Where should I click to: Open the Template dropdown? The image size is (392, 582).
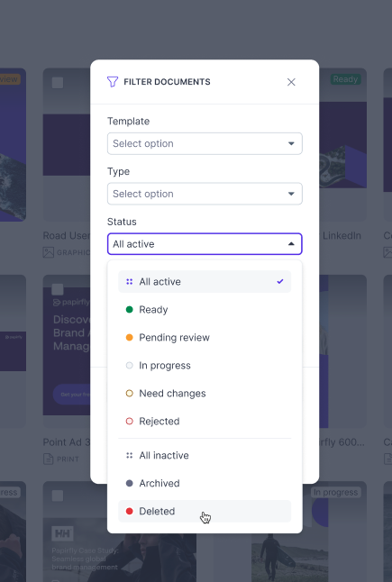click(x=205, y=143)
